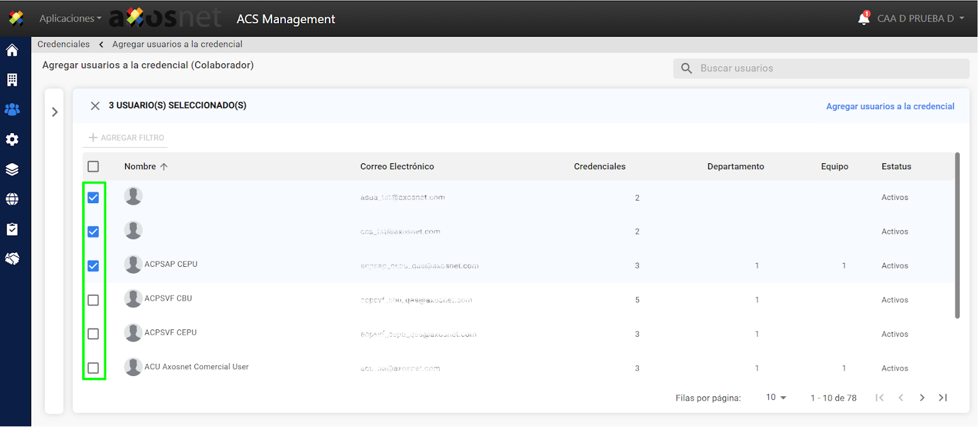Toggle the select-all header checkbox
This screenshot has height=427, width=980.
[x=93, y=166]
